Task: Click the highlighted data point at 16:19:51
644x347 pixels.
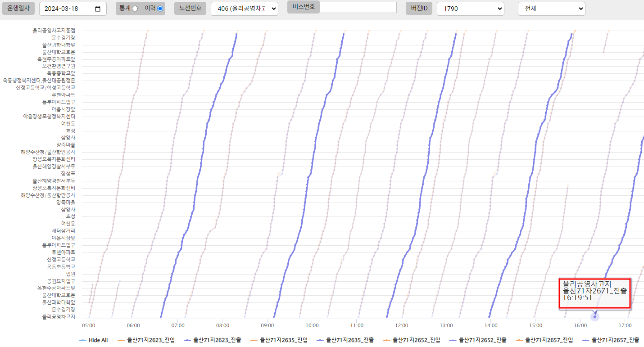Action: [x=595, y=317]
